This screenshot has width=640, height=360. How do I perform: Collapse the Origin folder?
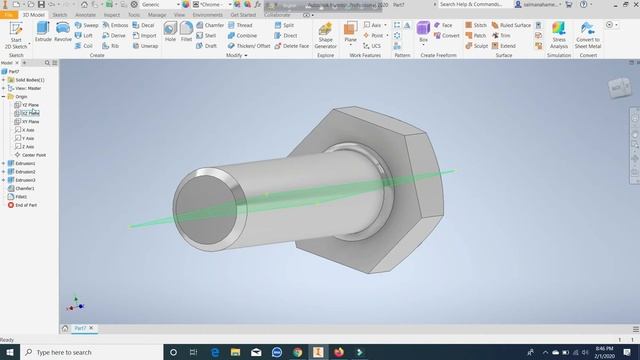(x=4, y=97)
